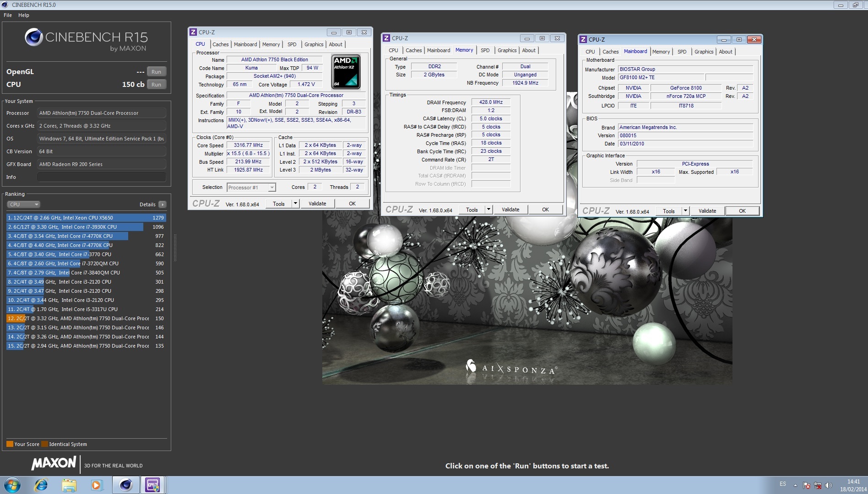Open the File menu in Cinebench
The width and height of the screenshot is (868, 494).
click(x=8, y=15)
